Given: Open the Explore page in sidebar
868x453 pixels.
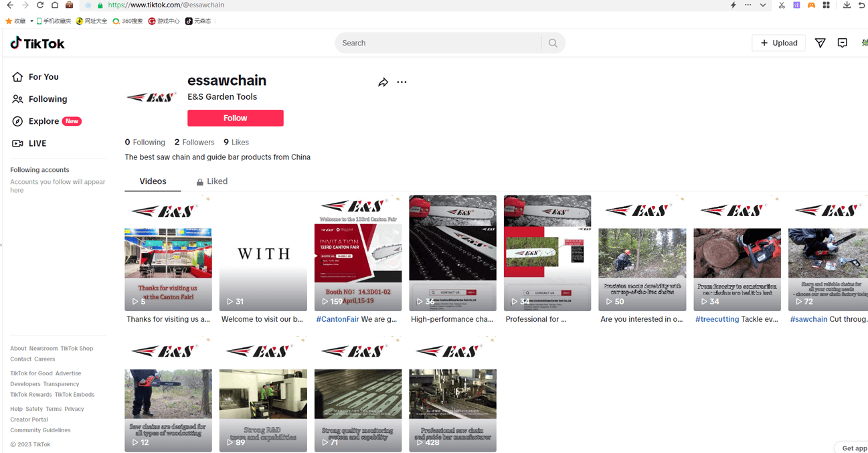Looking at the screenshot, I should click(46, 121).
